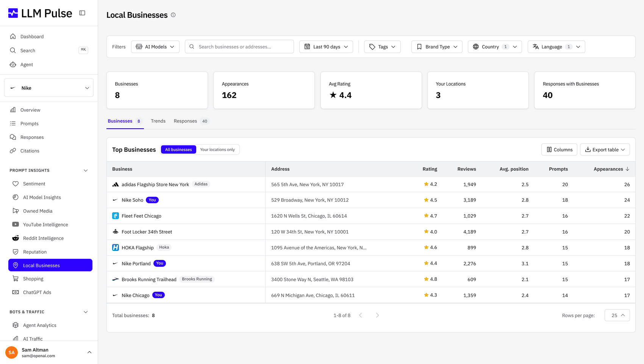Open the Reputation page

(50, 252)
